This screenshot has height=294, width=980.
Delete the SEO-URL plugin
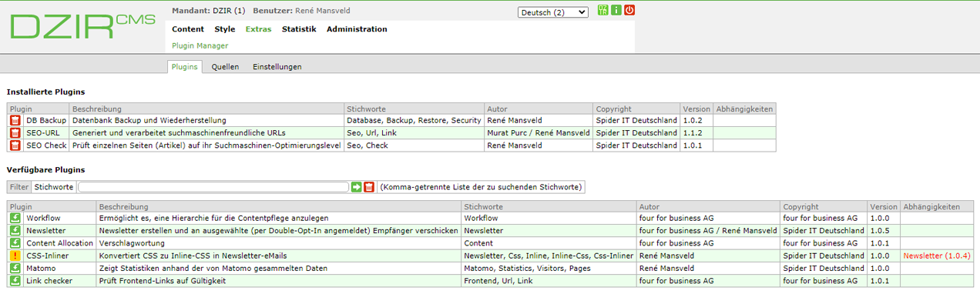click(15, 133)
